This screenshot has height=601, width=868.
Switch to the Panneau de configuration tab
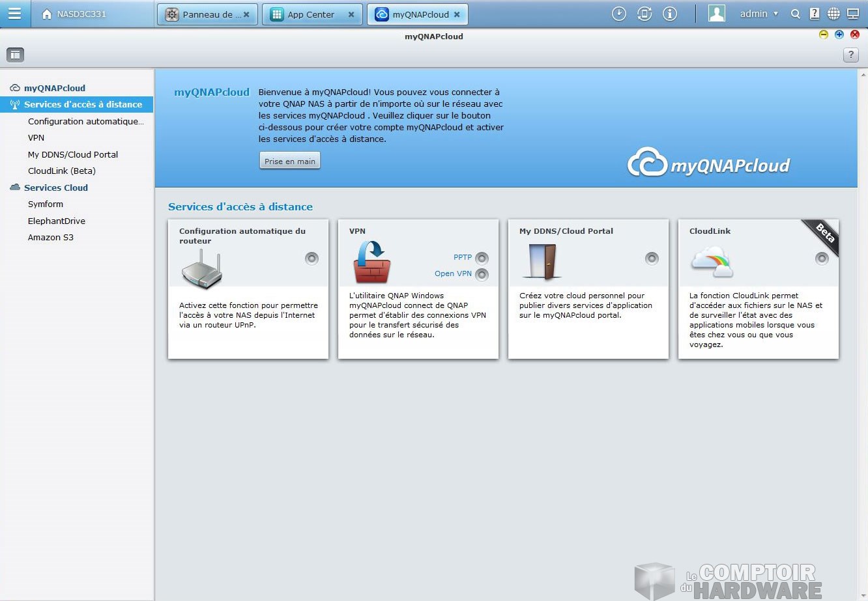click(206, 14)
